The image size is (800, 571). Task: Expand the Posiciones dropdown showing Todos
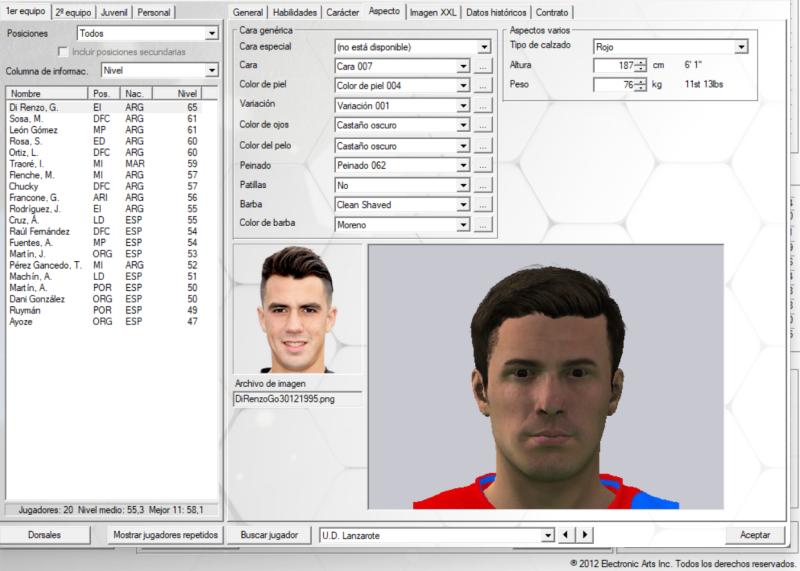[x=212, y=34]
